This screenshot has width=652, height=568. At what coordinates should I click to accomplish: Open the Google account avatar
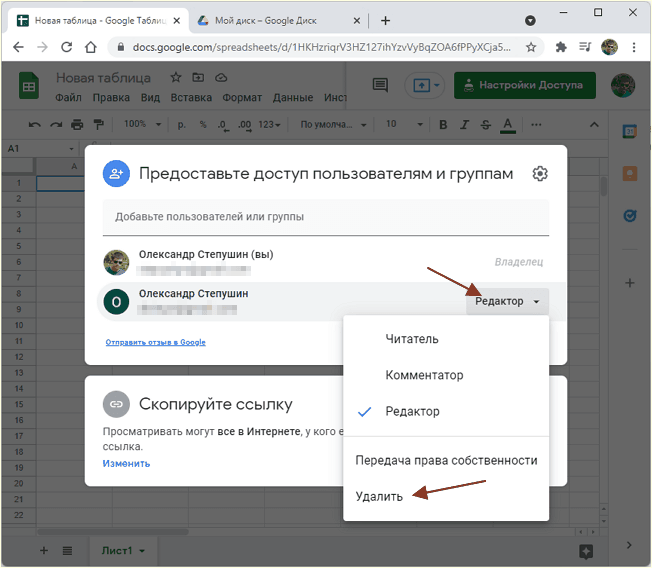coord(622,85)
